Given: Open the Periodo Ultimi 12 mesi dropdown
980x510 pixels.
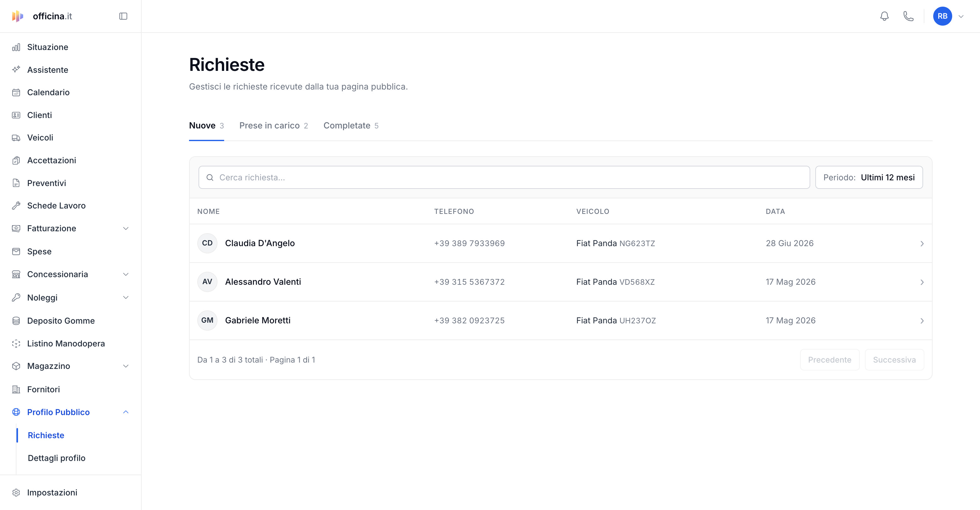Looking at the screenshot, I should tap(869, 177).
